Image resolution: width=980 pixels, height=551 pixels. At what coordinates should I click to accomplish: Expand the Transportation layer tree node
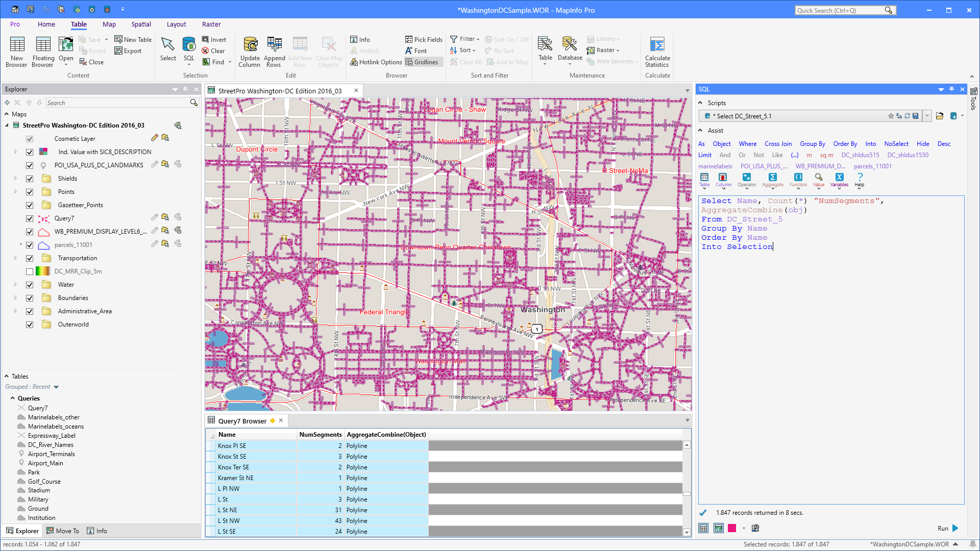pos(15,258)
